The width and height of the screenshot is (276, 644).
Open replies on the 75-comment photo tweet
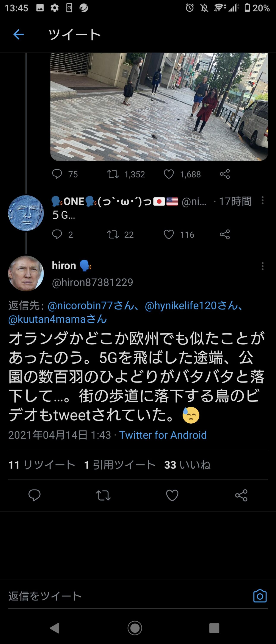click(57, 174)
